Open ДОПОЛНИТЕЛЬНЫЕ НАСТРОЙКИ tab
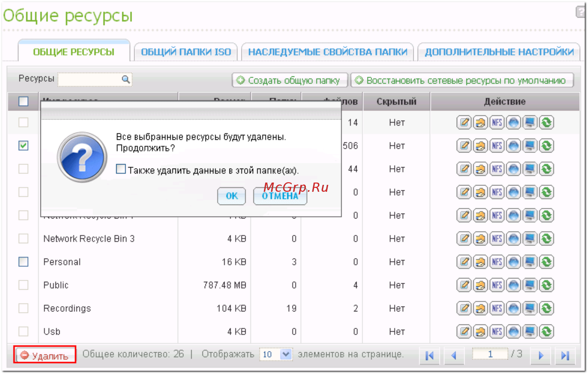The height and width of the screenshot is (374, 588). click(499, 52)
